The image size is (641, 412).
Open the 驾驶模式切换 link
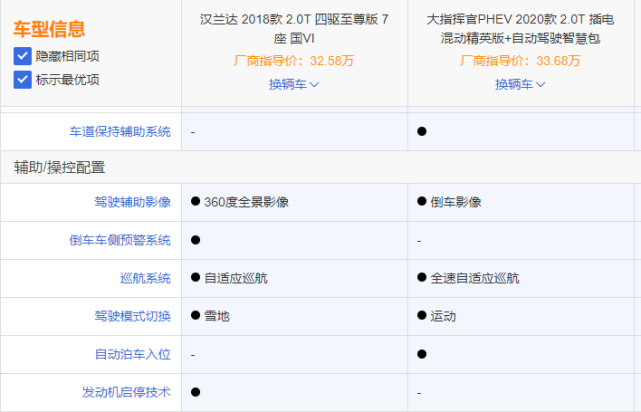click(132, 316)
